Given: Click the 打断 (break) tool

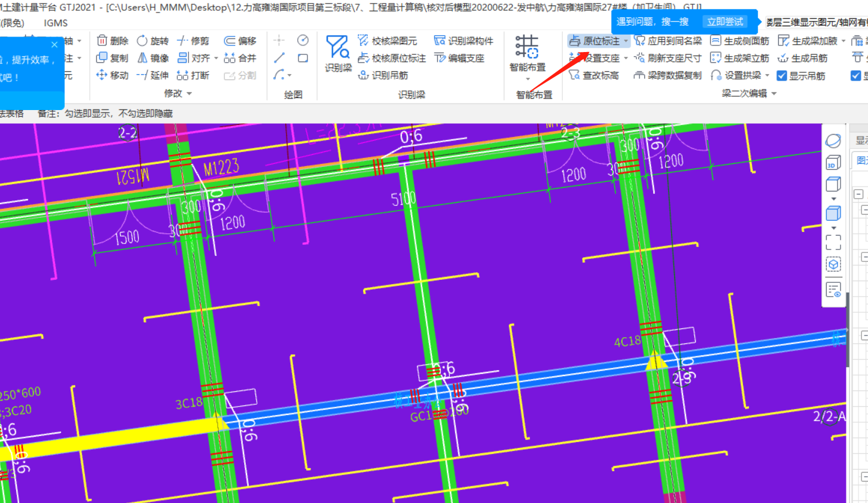Looking at the screenshot, I should (x=193, y=75).
